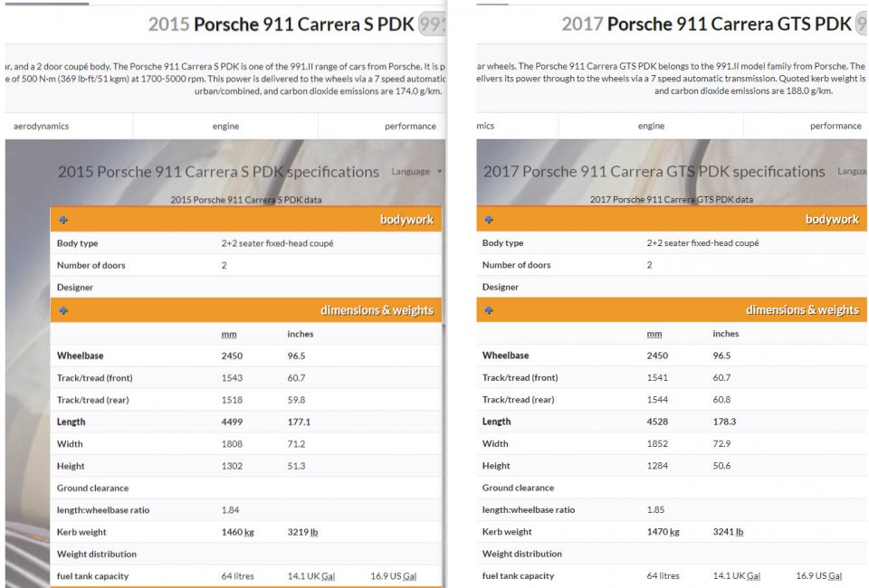Click the left bodywork section heading

[x=406, y=220]
